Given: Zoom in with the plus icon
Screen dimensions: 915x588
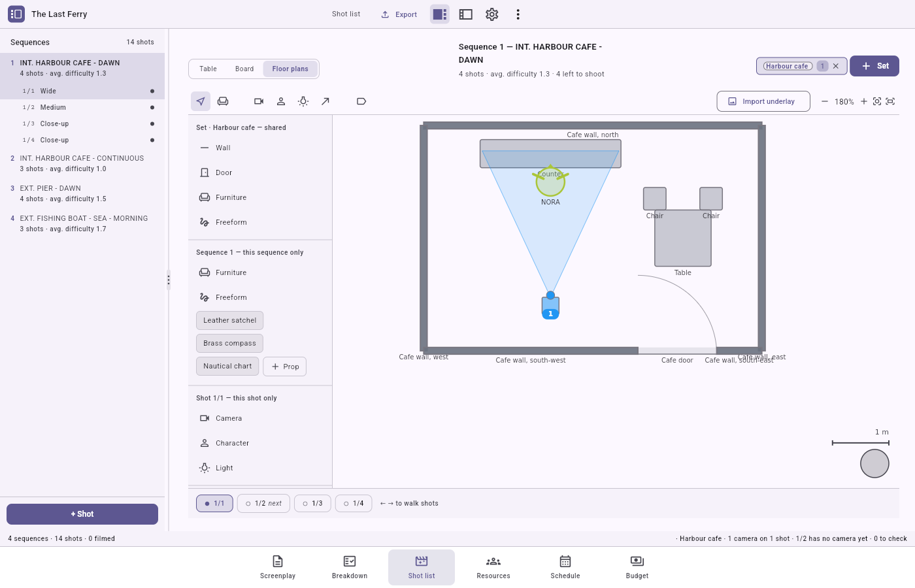Looking at the screenshot, I should 864,101.
